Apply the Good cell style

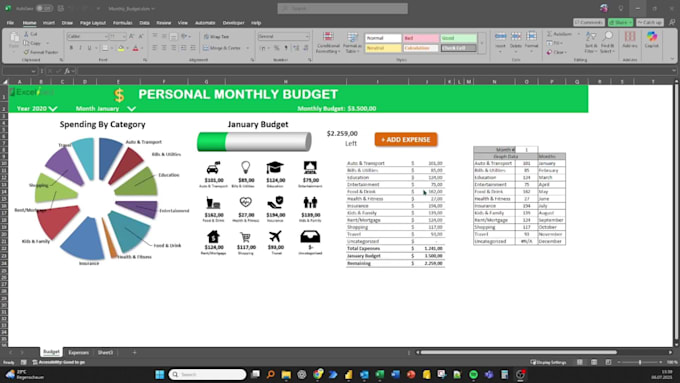(458, 38)
